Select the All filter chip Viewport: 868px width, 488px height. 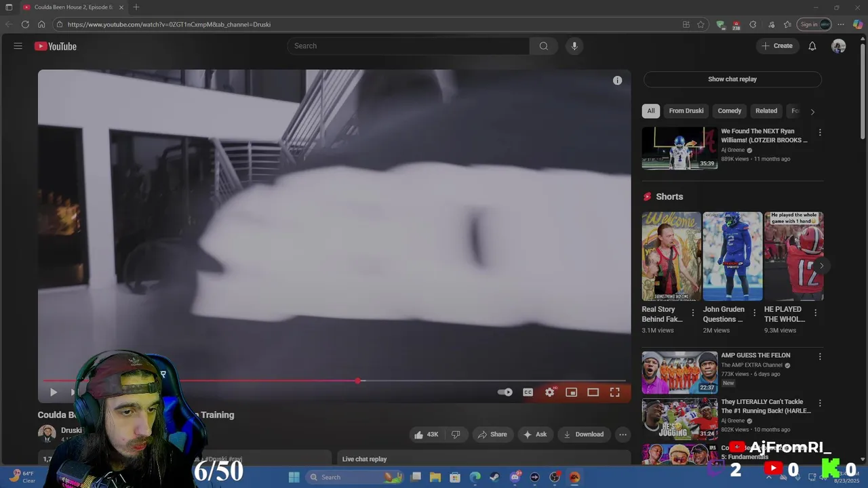651,111
